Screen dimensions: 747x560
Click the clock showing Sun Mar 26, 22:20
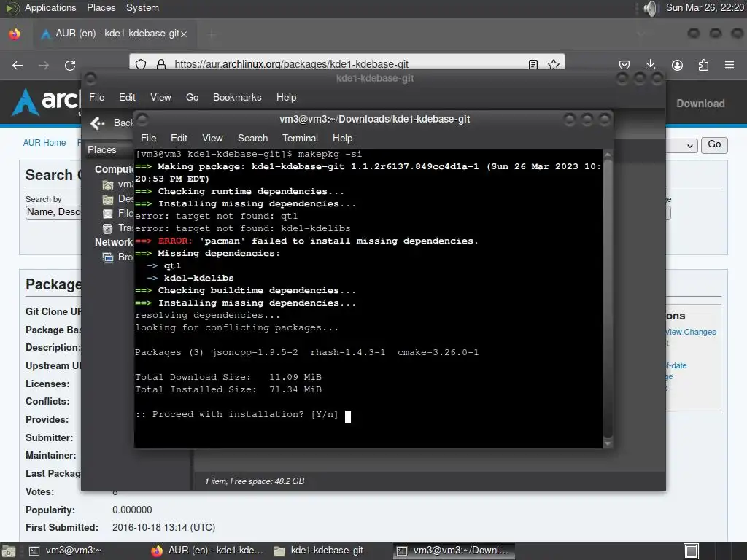(705, 7)
